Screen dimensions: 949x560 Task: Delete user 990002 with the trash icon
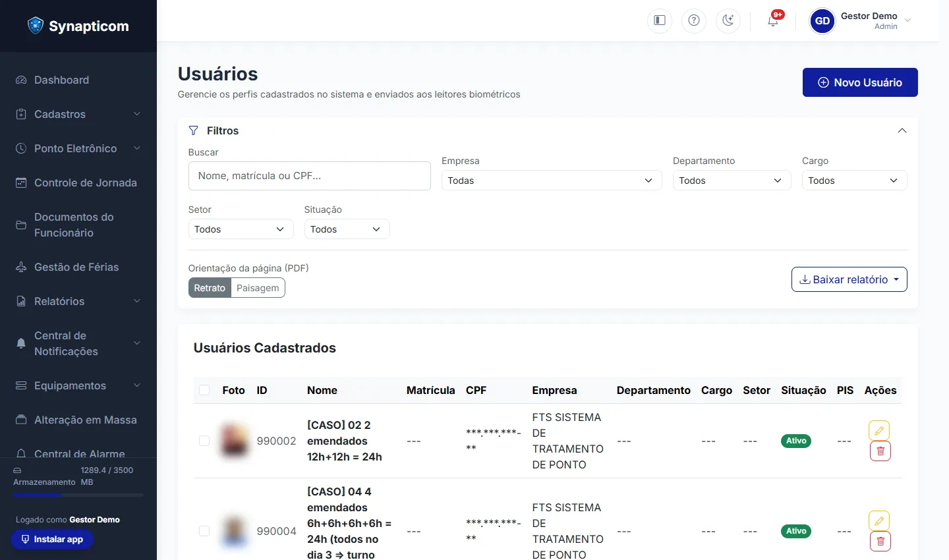point(880,451)
